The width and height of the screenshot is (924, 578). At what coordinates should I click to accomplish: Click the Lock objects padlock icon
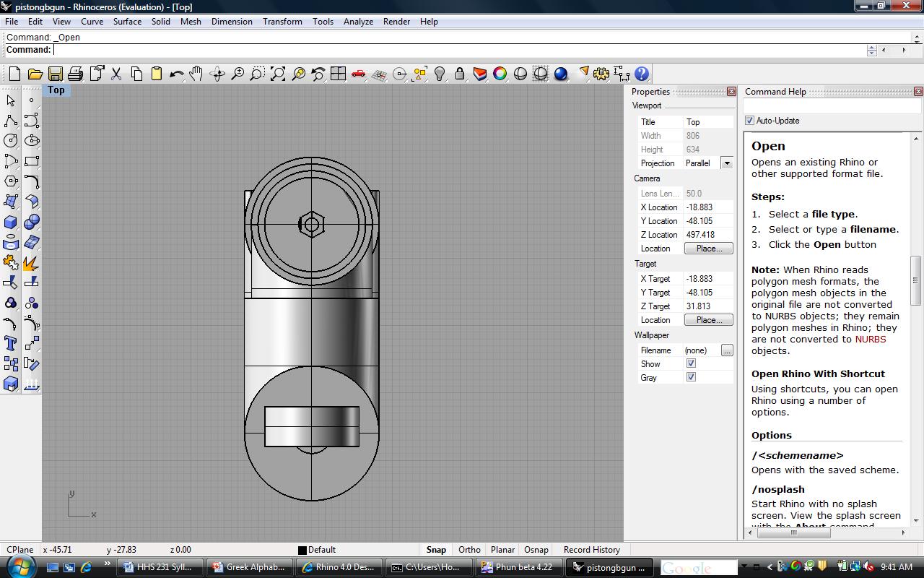click(x=460, y=74)
